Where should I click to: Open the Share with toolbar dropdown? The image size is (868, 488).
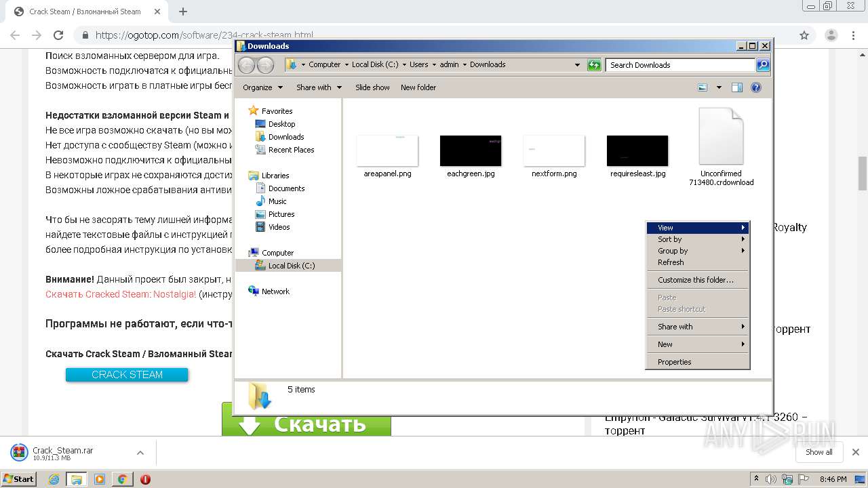[319, 87]
